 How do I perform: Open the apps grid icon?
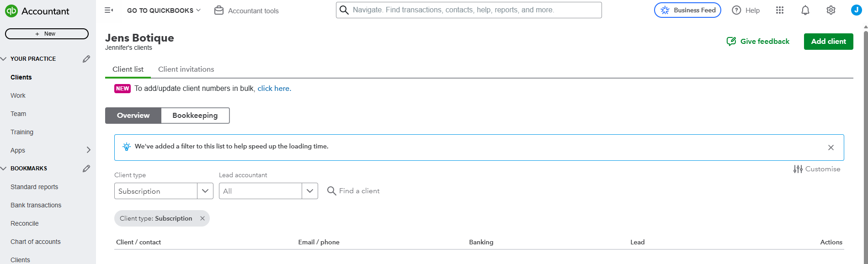tap(780, 10)
